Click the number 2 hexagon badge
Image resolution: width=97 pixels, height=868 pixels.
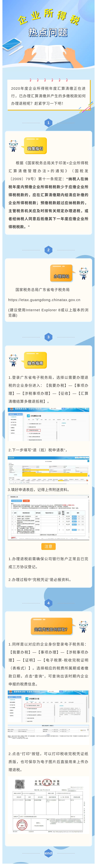(x=48, y=250)
